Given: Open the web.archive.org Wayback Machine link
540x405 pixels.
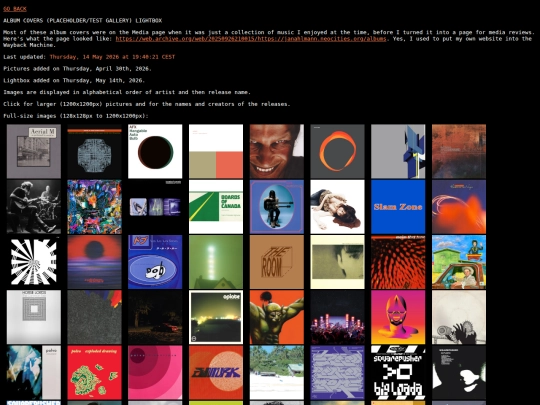Looking at the screenshot, I should 251,39.
